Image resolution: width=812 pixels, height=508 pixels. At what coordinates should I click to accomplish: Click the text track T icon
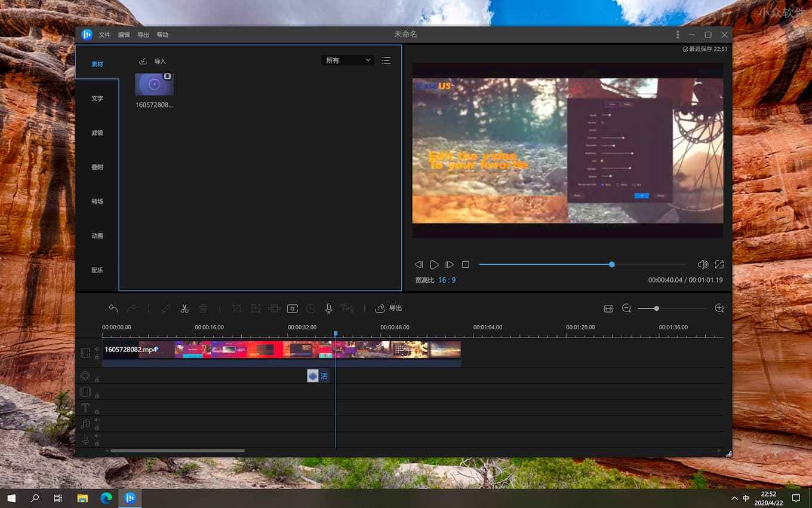click(85, 408)
